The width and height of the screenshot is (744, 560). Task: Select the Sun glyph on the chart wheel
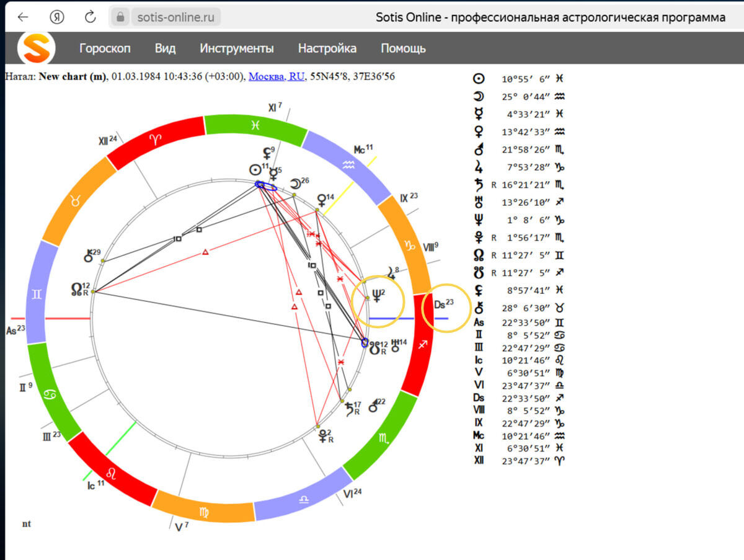coord(255,170)
